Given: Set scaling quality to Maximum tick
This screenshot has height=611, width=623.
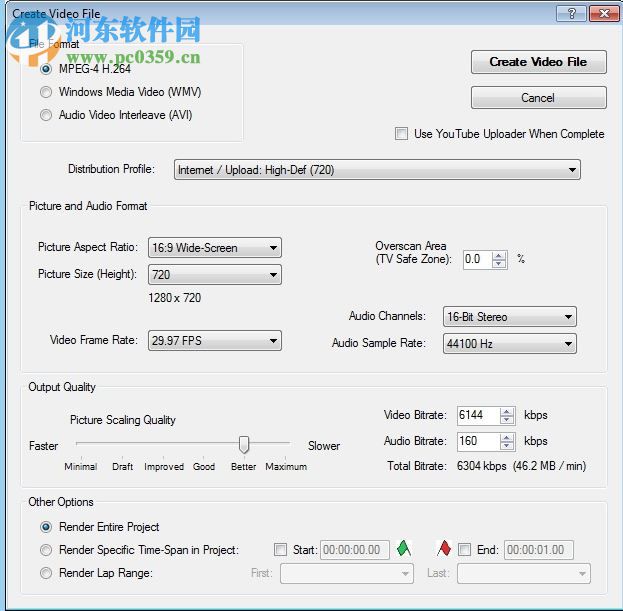Looking at the screenshot, I should click(285, 457).
